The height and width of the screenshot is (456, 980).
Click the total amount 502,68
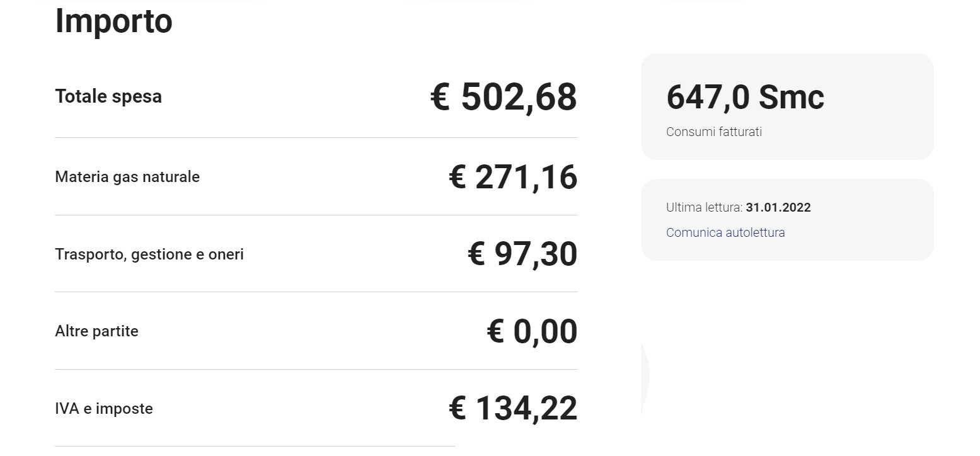[519, 97]
